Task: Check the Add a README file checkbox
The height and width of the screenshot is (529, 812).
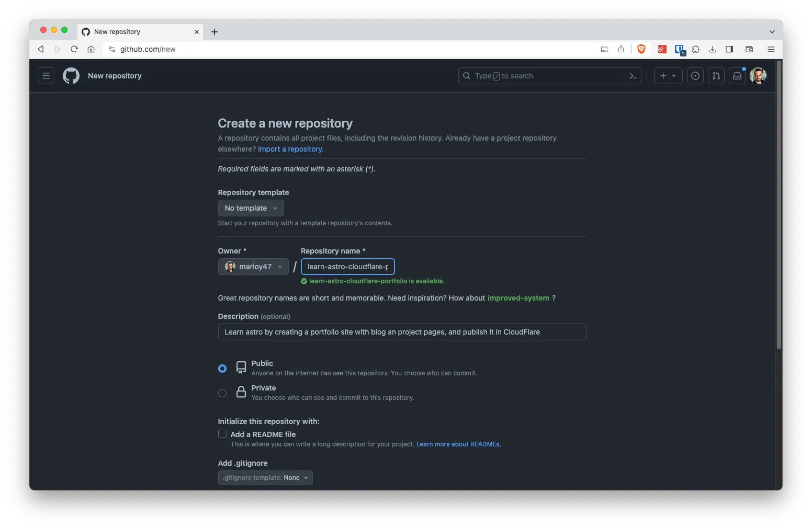Action: coord(222,434)
